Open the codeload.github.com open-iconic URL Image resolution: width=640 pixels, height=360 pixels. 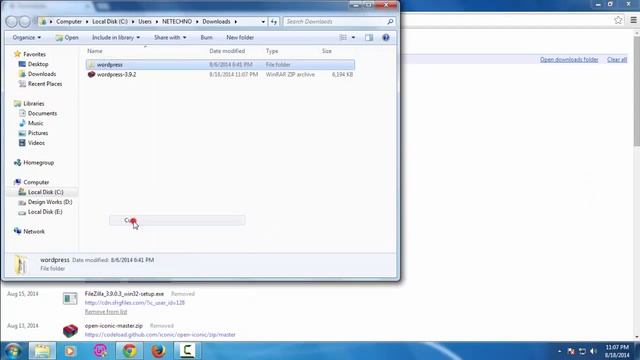(x=160, y=335)
